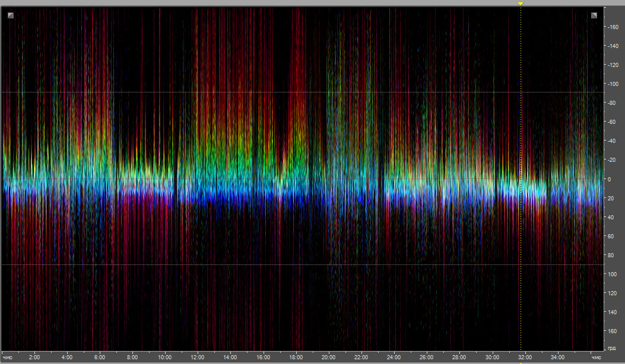Click the 30:00 mark on time ruler
The width and height of the screenshot is (625, 364).
coord(492,357)
